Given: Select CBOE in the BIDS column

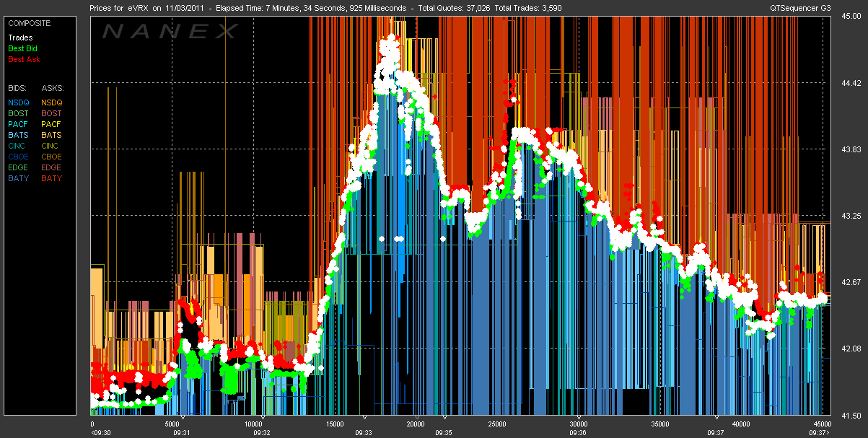Looking at the screenshot, I should click(18, 157).
